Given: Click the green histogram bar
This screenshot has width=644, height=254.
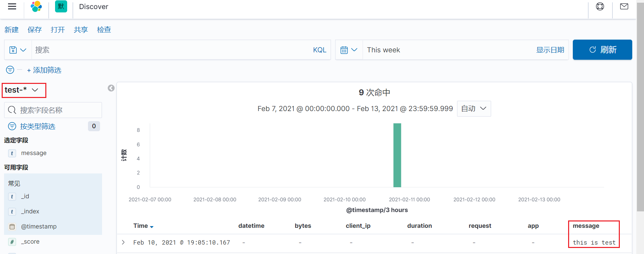Looking at the screenshot, I should click(x=397, y=155).
